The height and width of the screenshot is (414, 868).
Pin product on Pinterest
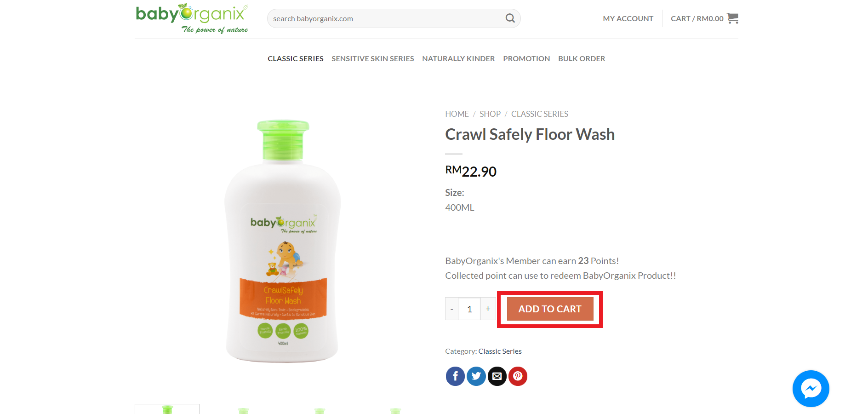(518, 376)
